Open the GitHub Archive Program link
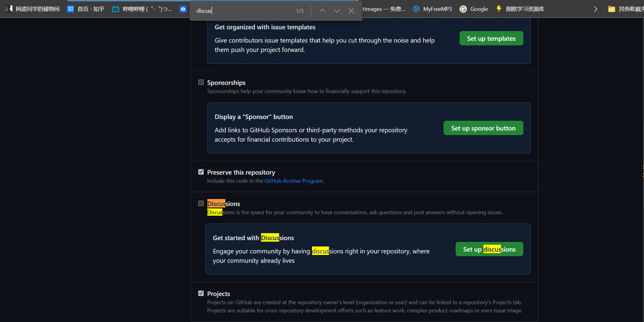This screenshot has width=644, height=322. pyautogui.click(x=293, y=181)
